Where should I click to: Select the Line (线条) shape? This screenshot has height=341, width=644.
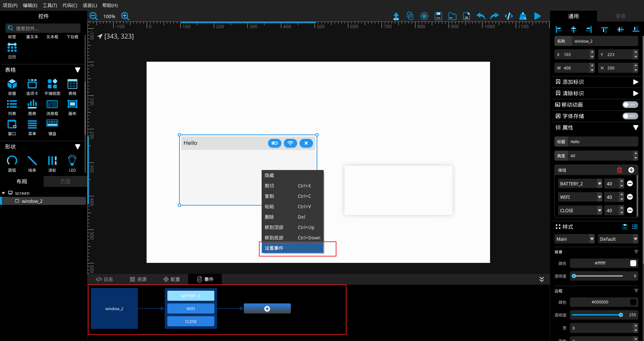(32, 164)
